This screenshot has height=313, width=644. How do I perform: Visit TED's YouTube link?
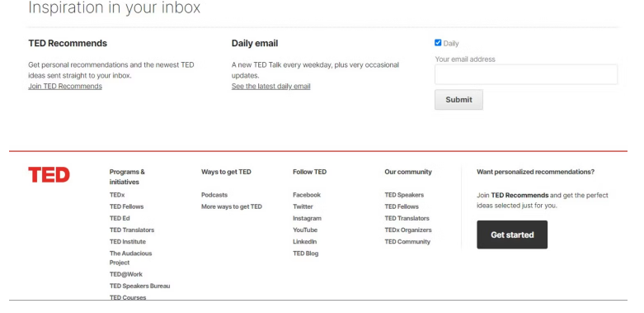click(305, 230)
